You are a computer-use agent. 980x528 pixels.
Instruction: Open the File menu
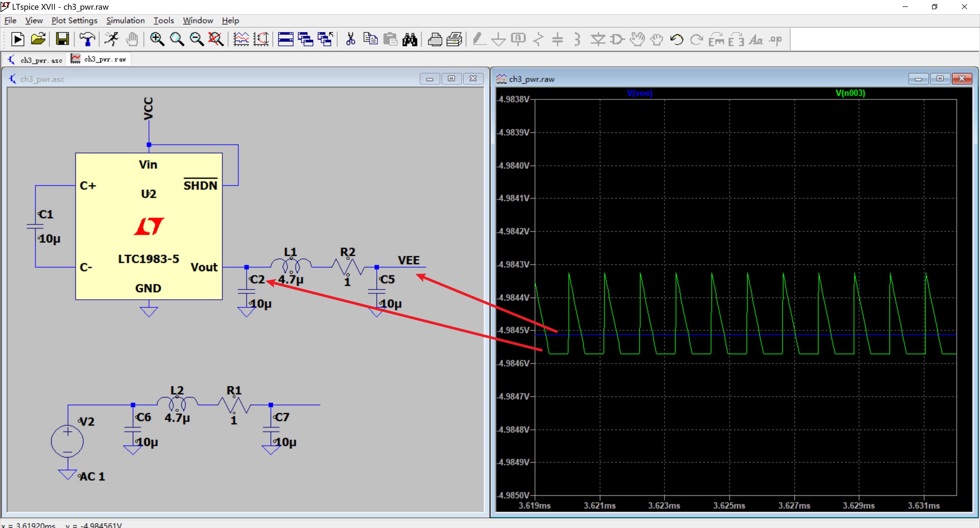(10, 20)
